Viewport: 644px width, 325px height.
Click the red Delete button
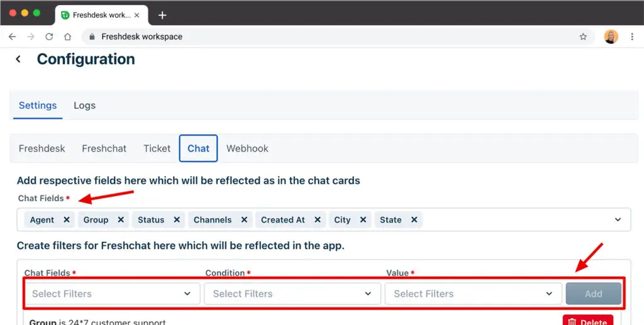587,321
